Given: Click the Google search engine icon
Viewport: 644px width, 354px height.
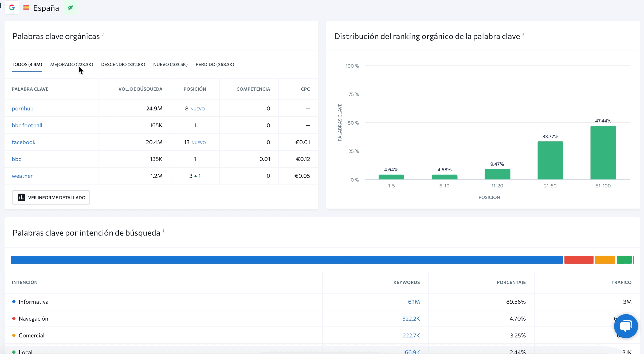Looking at the screenshot, I should pyautogui.click(x=12, y=7).
